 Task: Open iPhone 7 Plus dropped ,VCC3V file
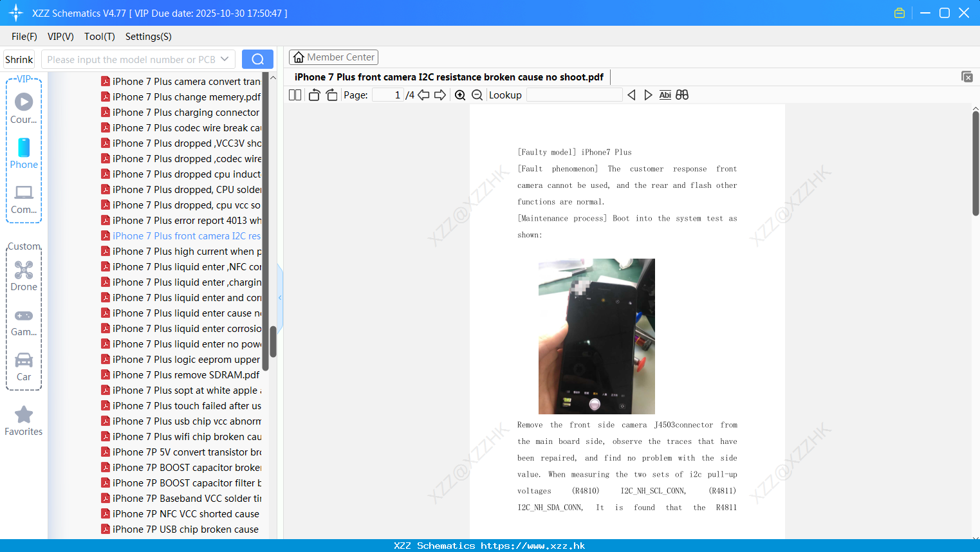click(x=181, y=143)
